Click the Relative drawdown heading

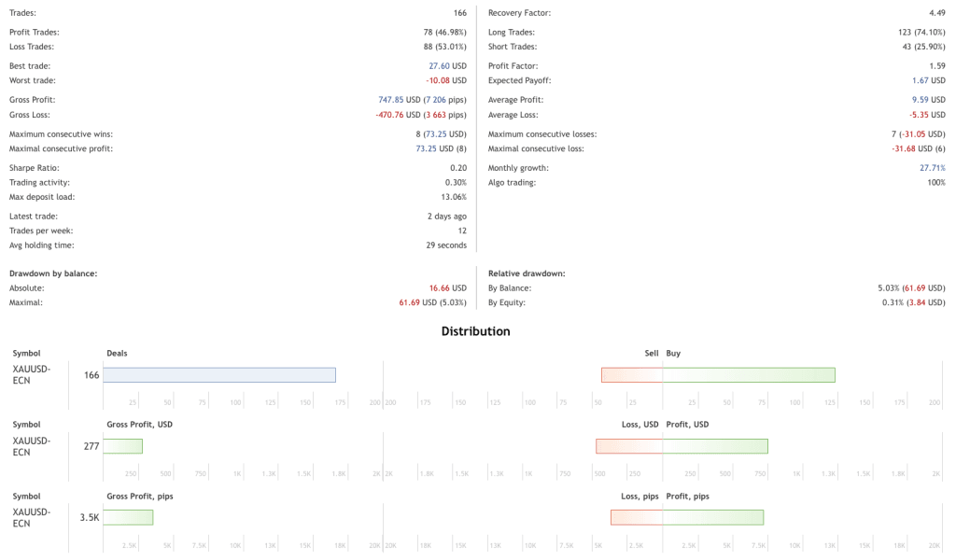[x=527, y=273]
